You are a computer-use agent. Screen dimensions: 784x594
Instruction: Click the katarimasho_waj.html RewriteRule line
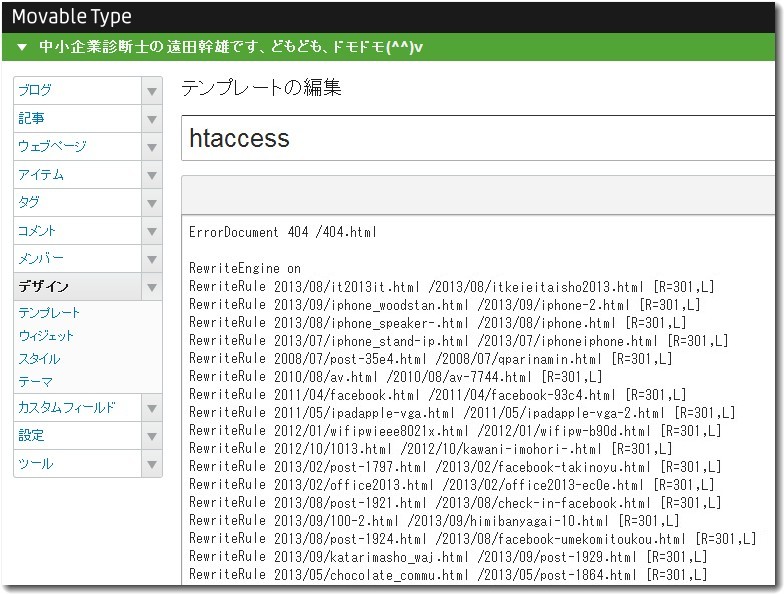point(448,556)
